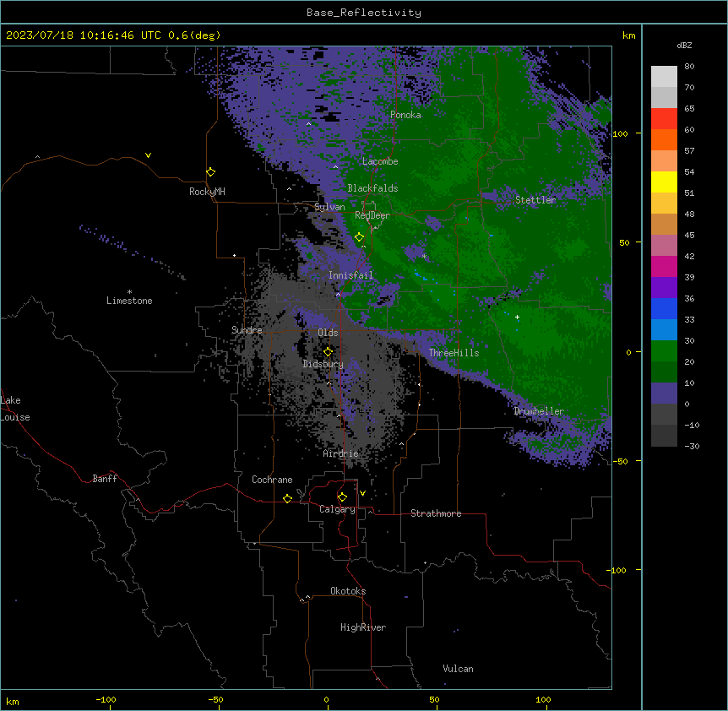This screenshot has width=728, height=711.
Task: Click the Vulcan label
Action: (x=458, y=669)
